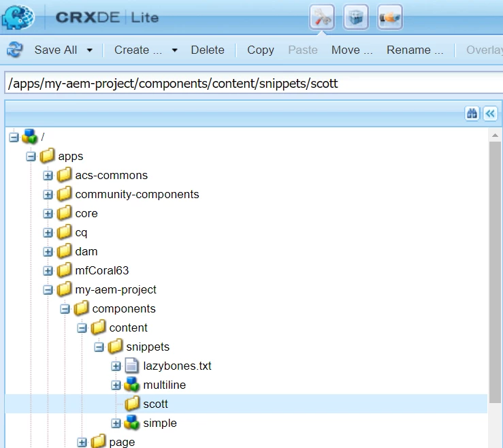Click the CRXDE Lite elephant logo
The width and height of the screenshot is (503, 448).
pyautogui.click(x=18, y=16)
